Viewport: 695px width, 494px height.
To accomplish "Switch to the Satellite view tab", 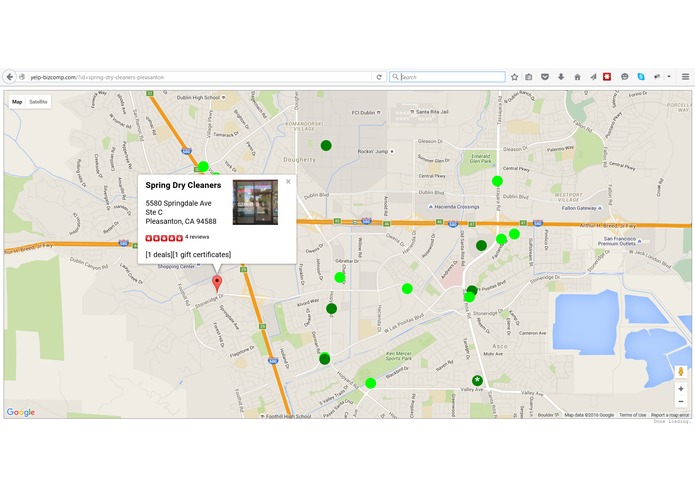I will [38, 101].
